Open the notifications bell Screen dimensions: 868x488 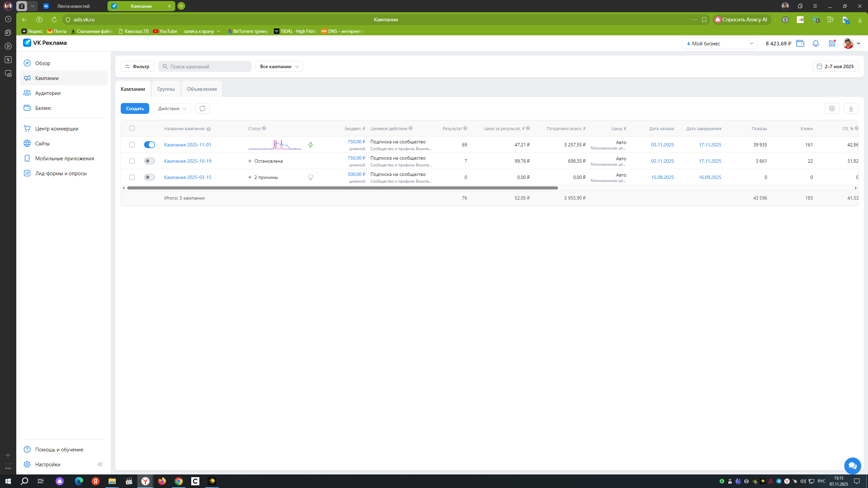coord(815,43)
